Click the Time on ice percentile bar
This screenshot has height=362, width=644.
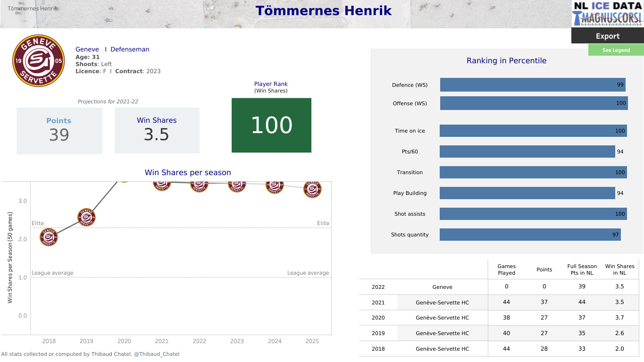533,131
